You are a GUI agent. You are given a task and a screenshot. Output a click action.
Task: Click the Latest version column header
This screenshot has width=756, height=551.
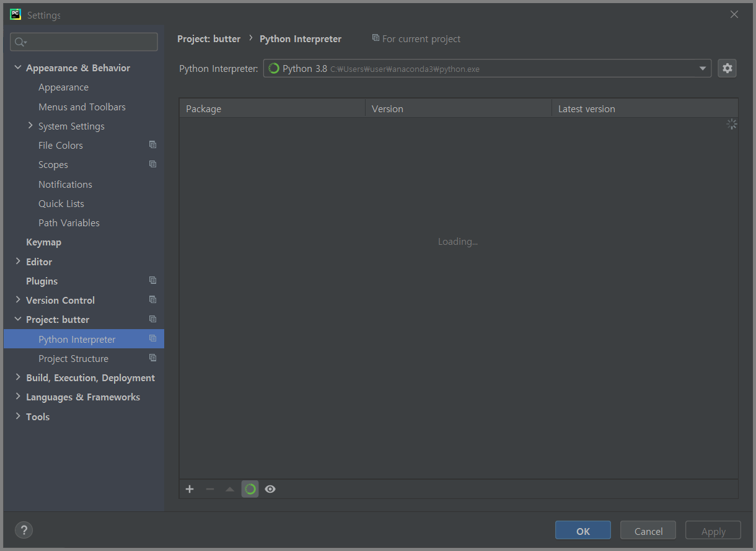point(644,108)
